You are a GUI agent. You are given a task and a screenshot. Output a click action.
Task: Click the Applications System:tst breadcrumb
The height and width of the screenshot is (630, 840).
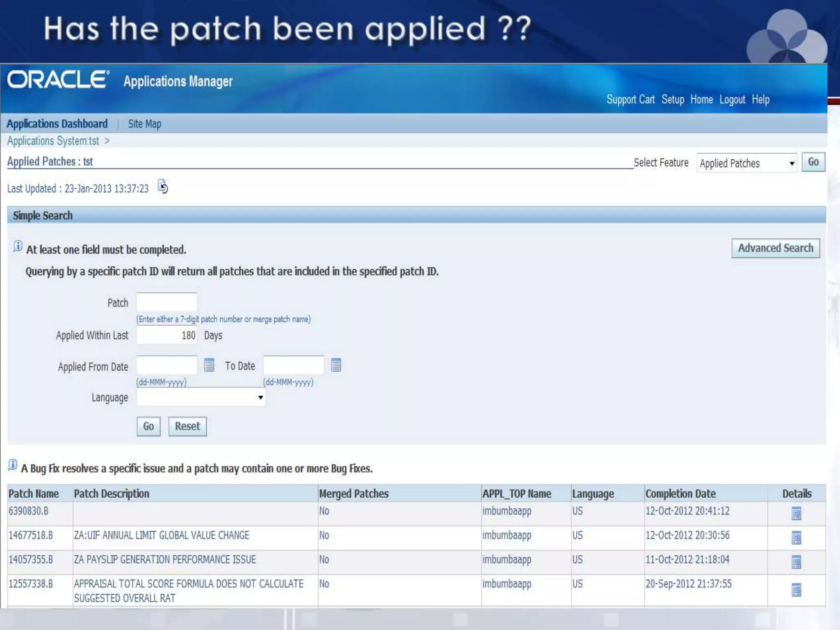[x=53, y=141]
